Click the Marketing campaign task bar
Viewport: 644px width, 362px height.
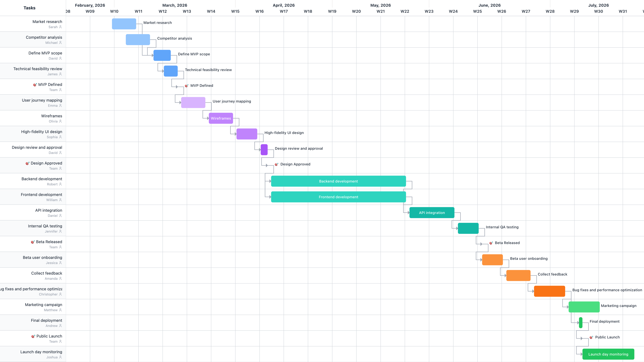click(x=584, y=307)
